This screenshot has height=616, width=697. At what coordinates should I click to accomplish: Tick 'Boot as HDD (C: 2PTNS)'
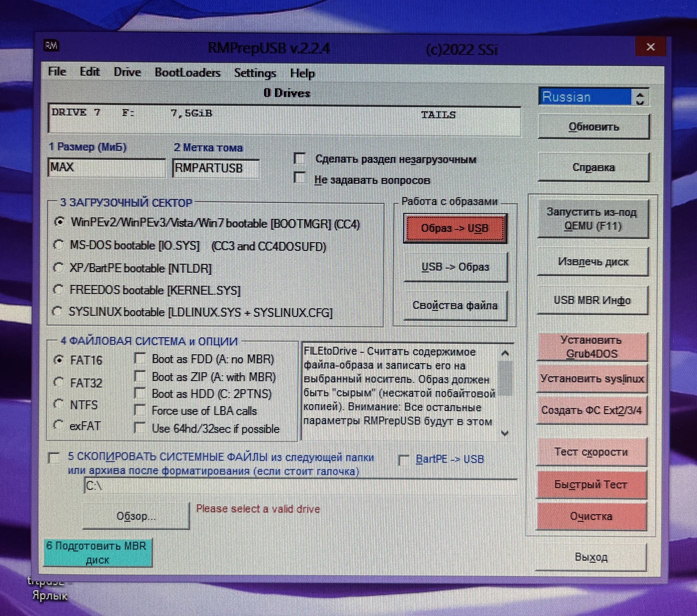coord(140,393)
